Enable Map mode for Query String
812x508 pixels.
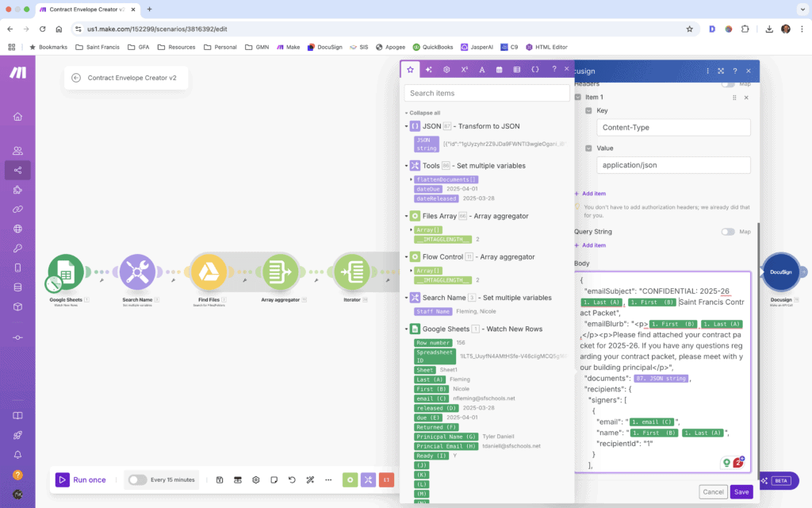[728, 232]
